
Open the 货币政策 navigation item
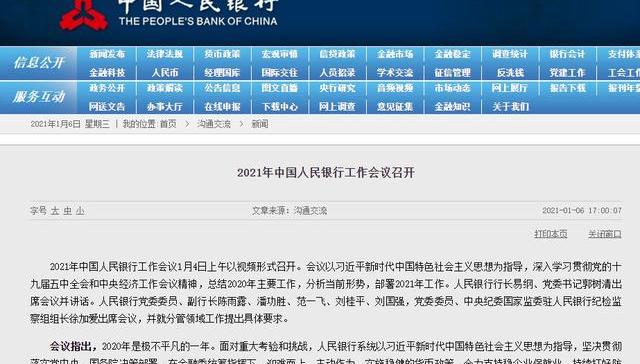222,54
